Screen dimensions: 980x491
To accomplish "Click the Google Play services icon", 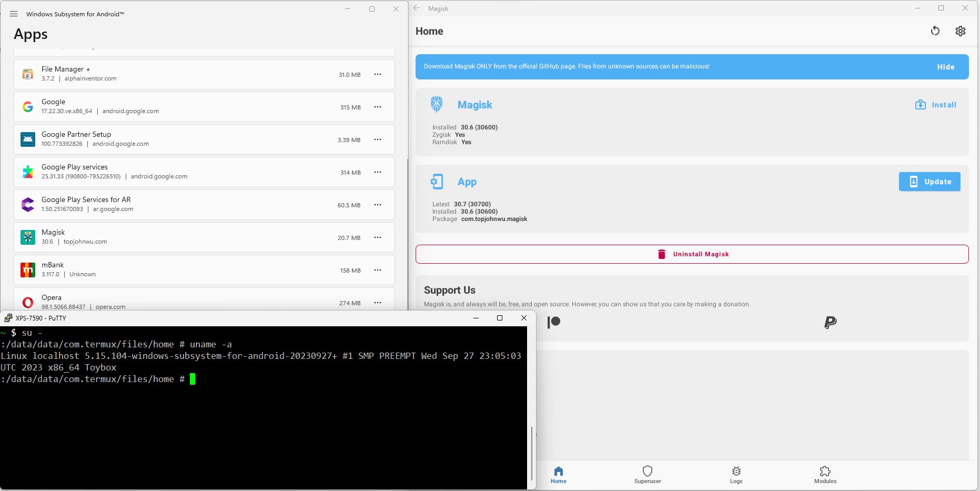I will pos(28,172).
